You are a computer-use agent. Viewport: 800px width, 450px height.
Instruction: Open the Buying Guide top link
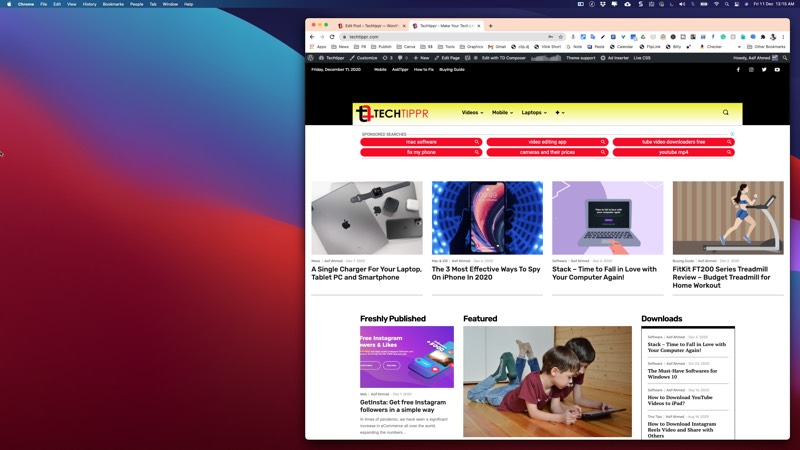tap(452, 69)
